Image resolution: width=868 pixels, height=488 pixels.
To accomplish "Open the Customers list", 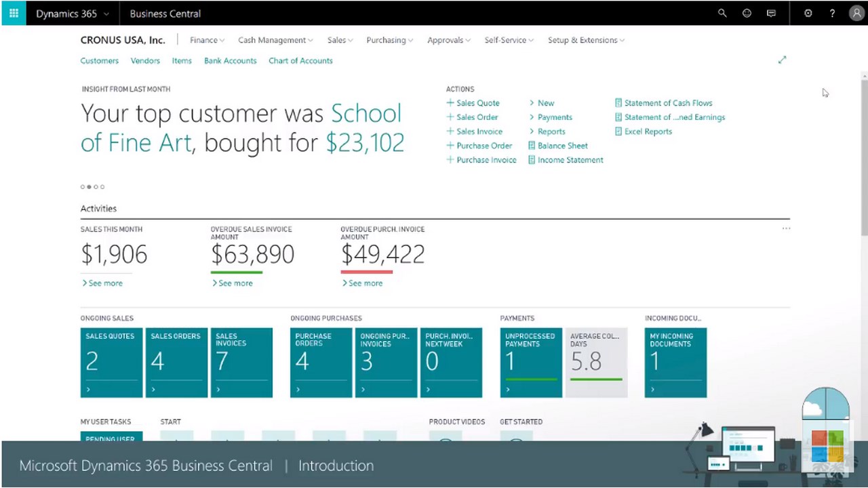I will click(x=100, y=60).
